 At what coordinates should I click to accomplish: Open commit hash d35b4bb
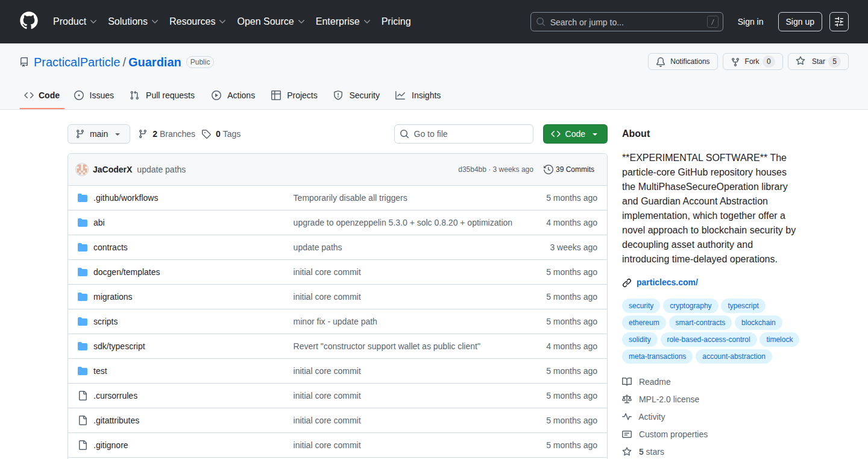tap(472, 169)
